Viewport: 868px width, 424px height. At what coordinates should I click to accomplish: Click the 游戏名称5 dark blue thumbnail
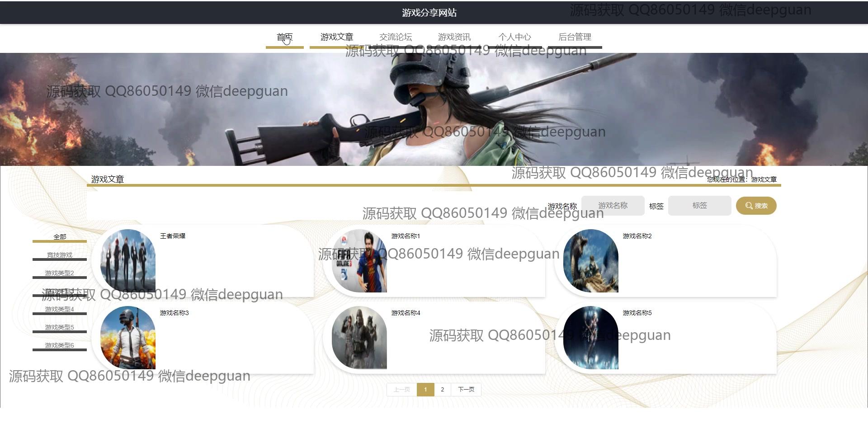point(591,338)
